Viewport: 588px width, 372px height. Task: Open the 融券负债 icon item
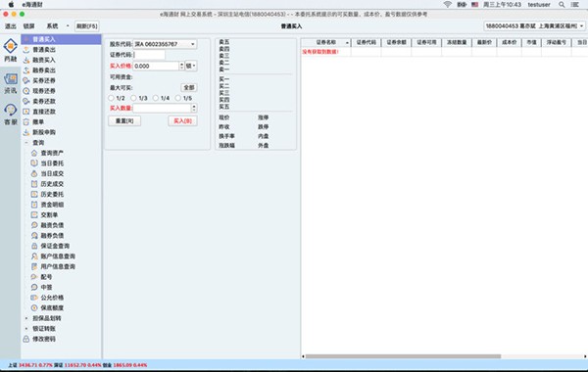[34, 235]
